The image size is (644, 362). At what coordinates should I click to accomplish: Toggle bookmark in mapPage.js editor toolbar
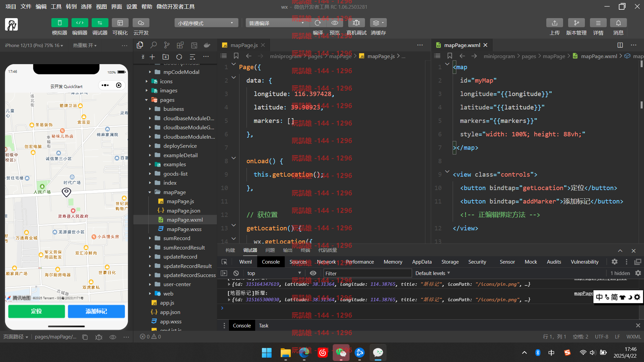236,56
